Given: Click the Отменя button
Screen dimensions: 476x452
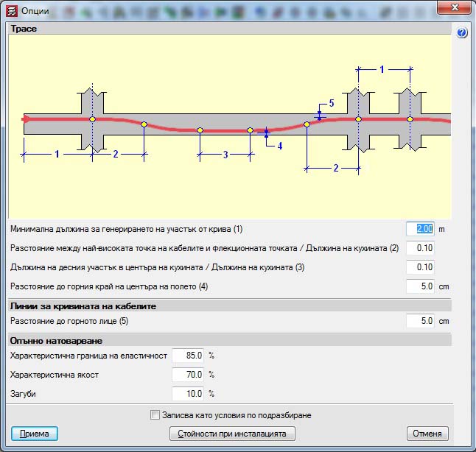Looking at the screenshot, I should [x=427, y=434].
